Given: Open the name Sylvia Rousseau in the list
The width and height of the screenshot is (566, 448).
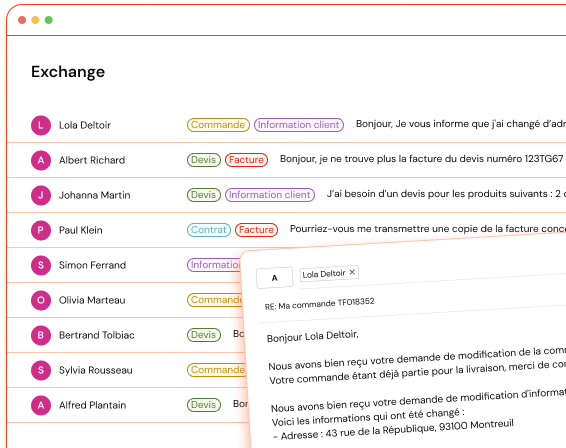Looking at the screenshot, I should [x=96, y=370].
